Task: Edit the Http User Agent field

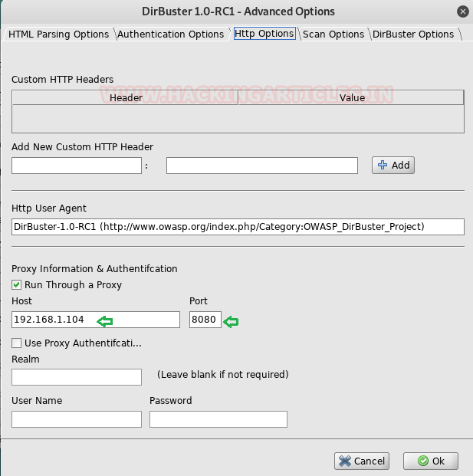Action: click(238, 227)
